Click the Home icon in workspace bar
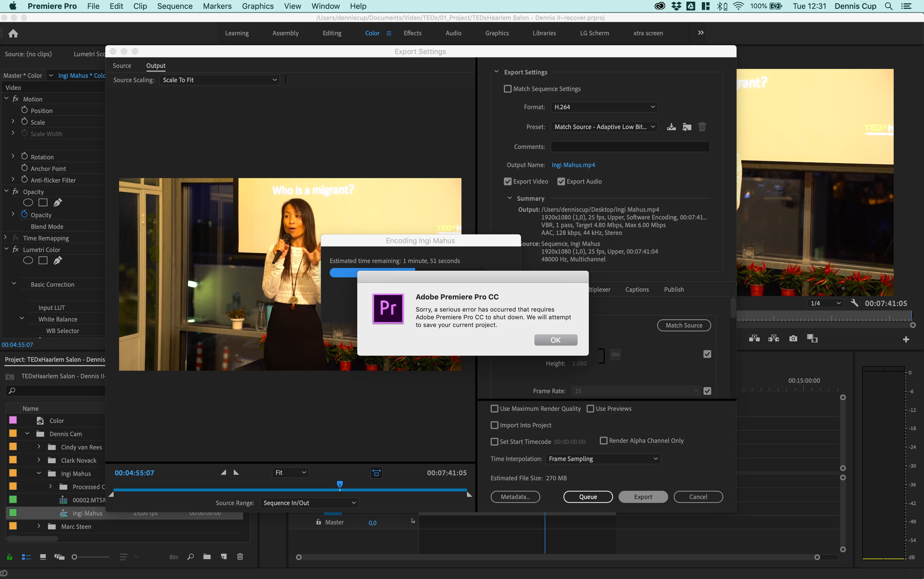 pos(14,33)
